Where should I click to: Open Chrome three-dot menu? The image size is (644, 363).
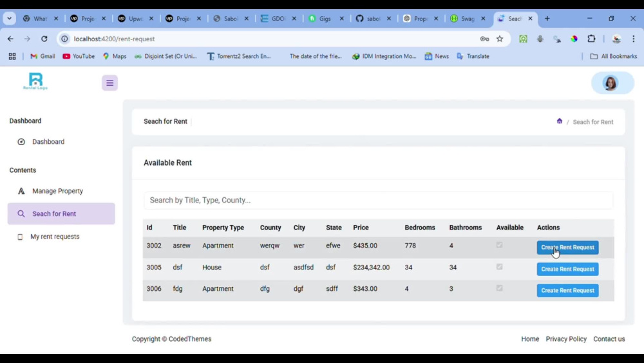coord(633,39)
